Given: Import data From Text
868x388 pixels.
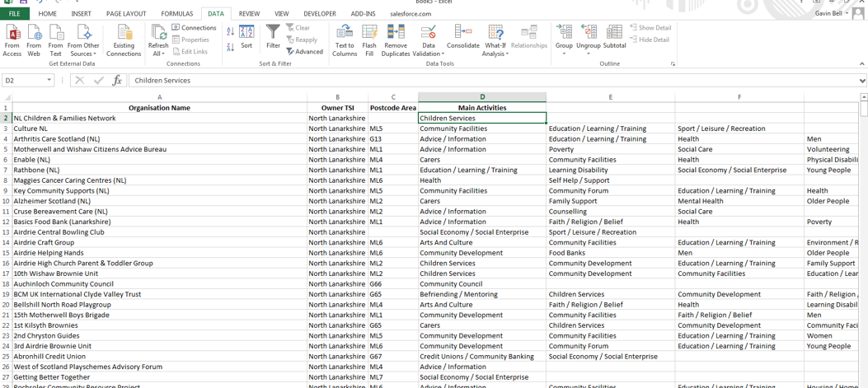Looking at the screenshot, I should 55,41.
